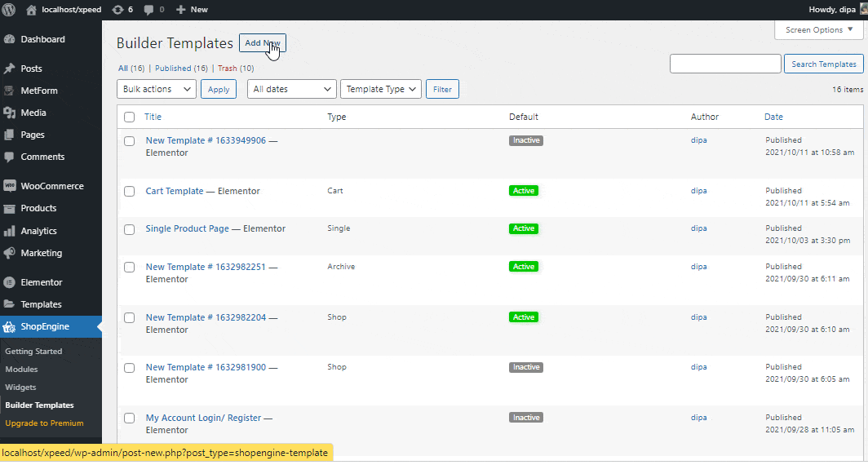Click the Analytics bar chart icon

[10, 231]
